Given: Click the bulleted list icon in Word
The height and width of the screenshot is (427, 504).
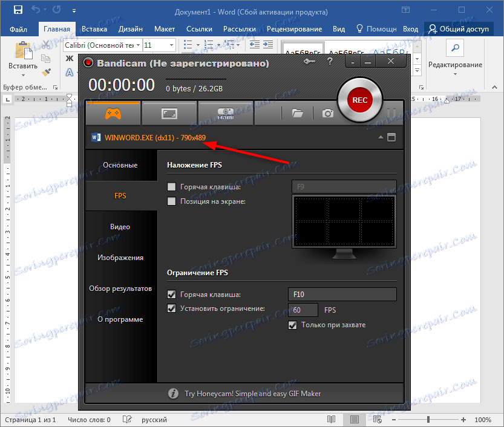Looking at the screenshot, I should tap(188, 45).
